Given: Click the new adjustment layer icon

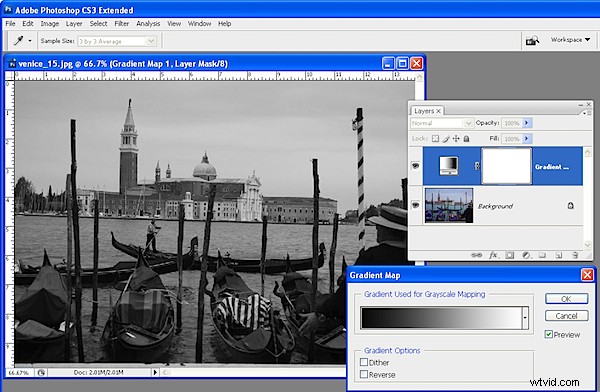Looking at the screenshot, I should pos(526,255).
